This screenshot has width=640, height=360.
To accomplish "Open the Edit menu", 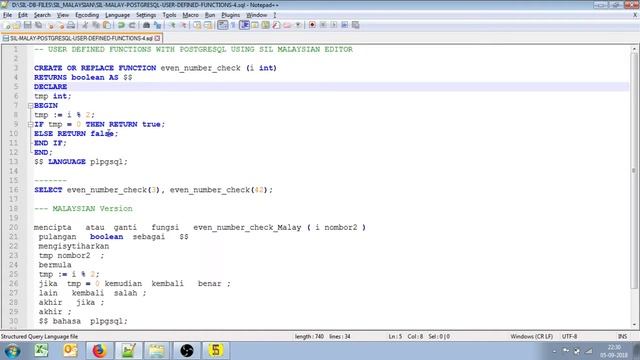I will click(23, 15).
